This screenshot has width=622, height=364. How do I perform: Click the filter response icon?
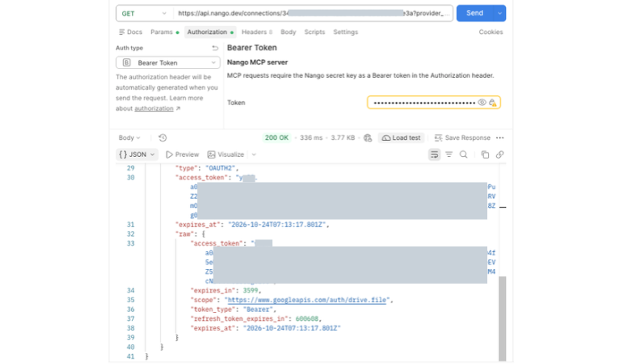point(449,155)
